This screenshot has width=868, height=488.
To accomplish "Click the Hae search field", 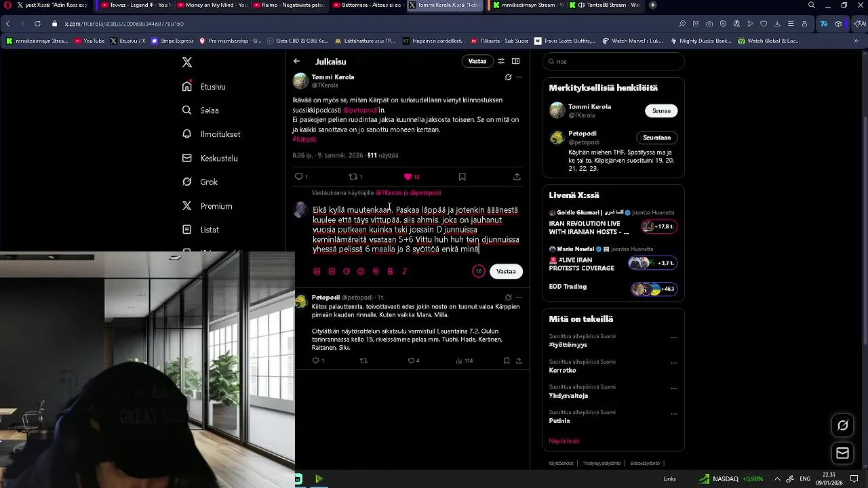I will click(614, 62).
